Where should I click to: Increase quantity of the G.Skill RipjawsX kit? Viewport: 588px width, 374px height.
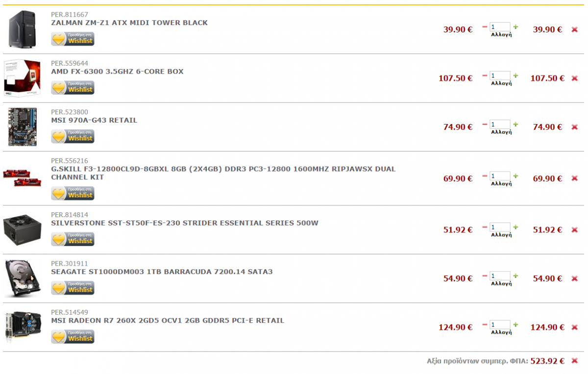515,176
